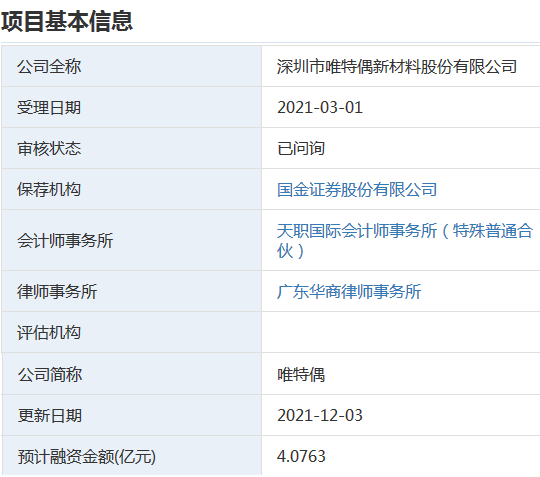This screenshot has height=477, width=540.
Task: Click the 项目基本信息 section heading
Action: (67, 21)
